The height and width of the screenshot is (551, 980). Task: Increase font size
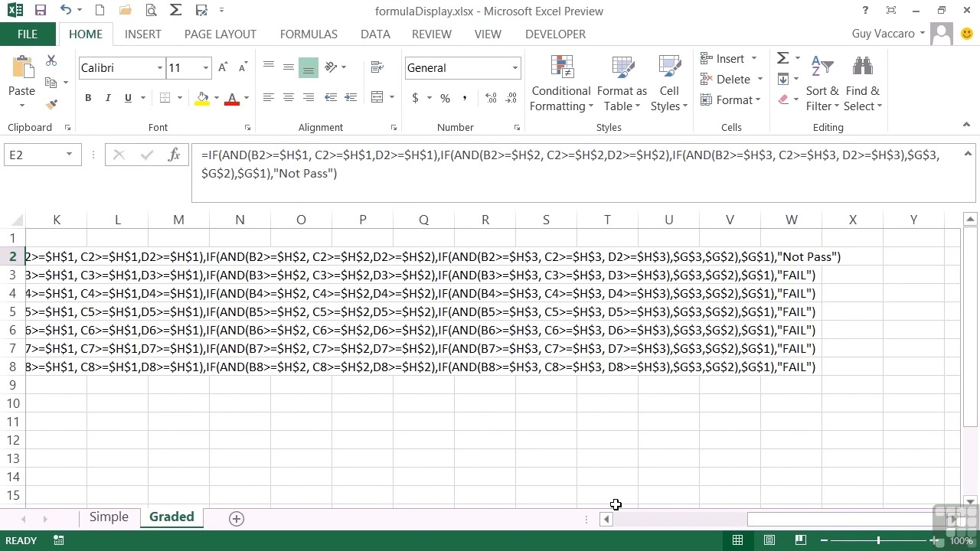[x=223, y=68]
